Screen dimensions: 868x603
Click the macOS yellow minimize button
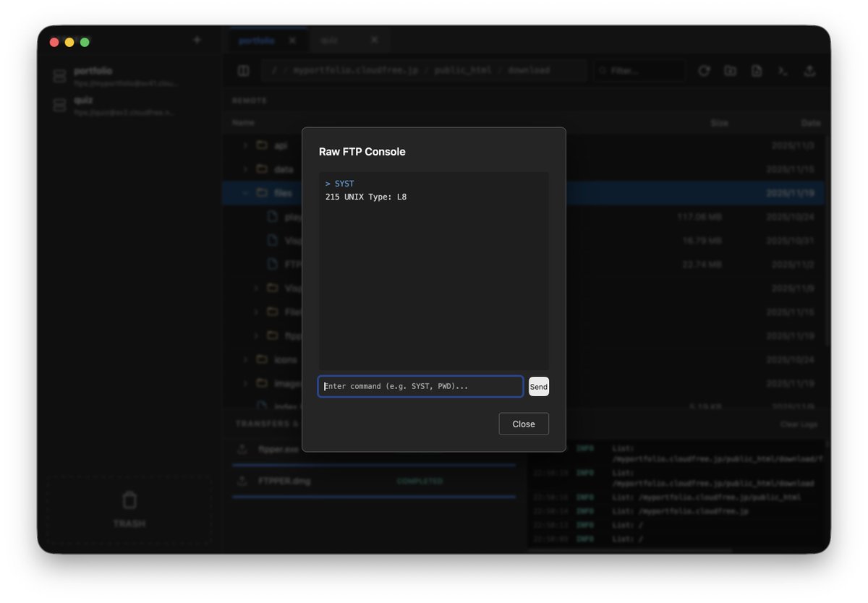pos(69,42)
